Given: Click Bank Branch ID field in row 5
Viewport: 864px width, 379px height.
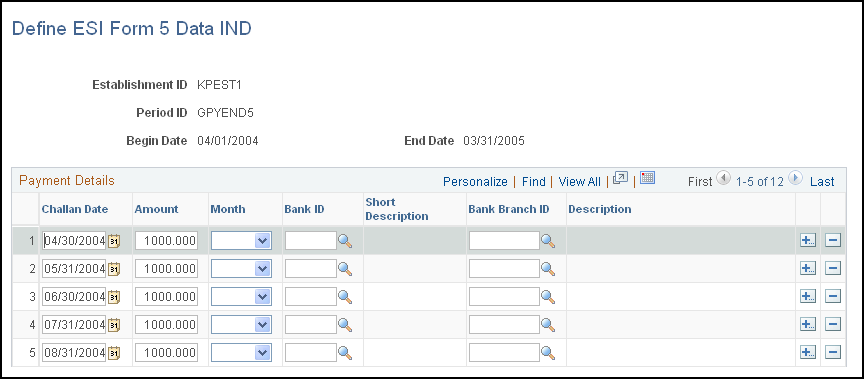Looking at the screenshot, I should [504, 353].
